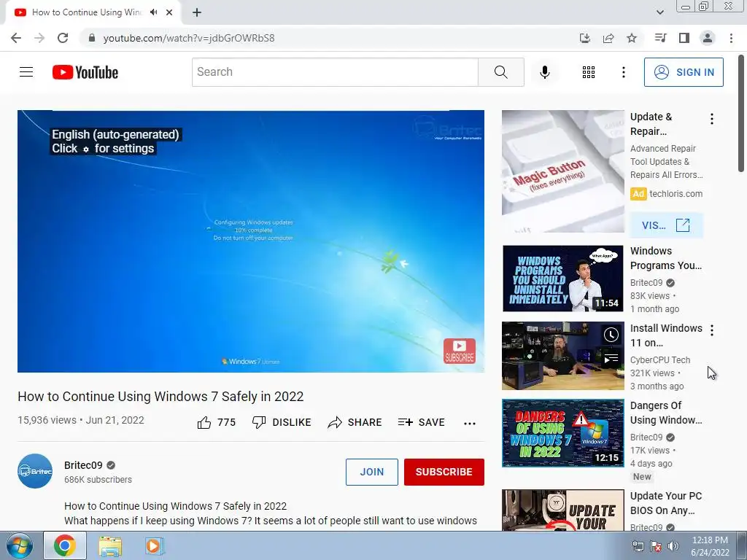The image size is (747, 560).
Task: Open the tab search chevron
Action: pyautogui.click(x=659, y=12)
